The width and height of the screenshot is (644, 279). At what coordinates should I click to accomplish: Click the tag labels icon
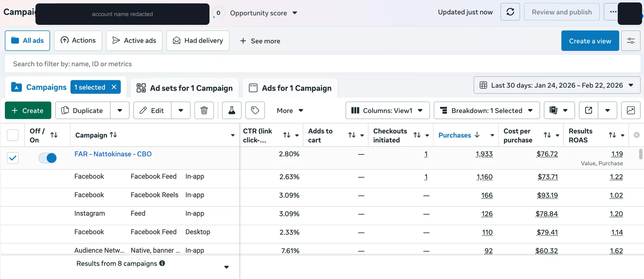pyautogui.click(x=255, y=110)
